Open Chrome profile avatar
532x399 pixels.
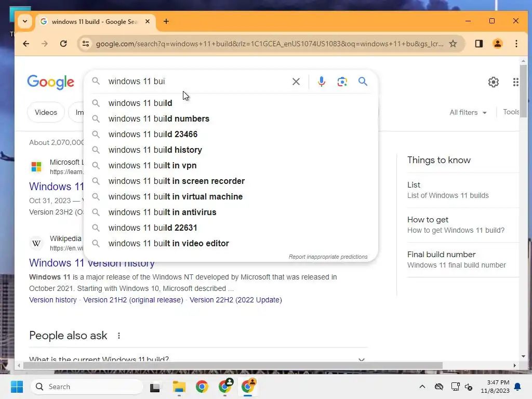click(x=497, y=44)
